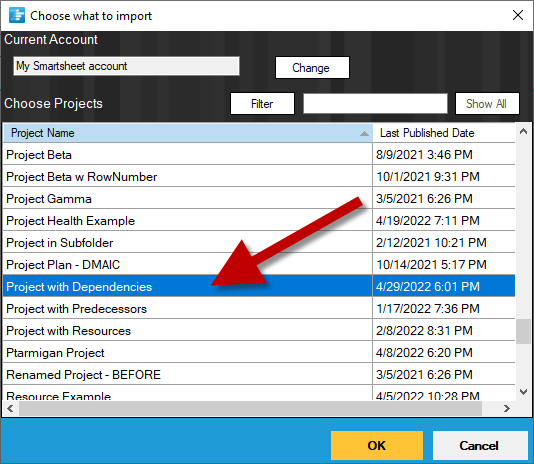
Task: Click the filter text input field
Action: coord(375,104)
